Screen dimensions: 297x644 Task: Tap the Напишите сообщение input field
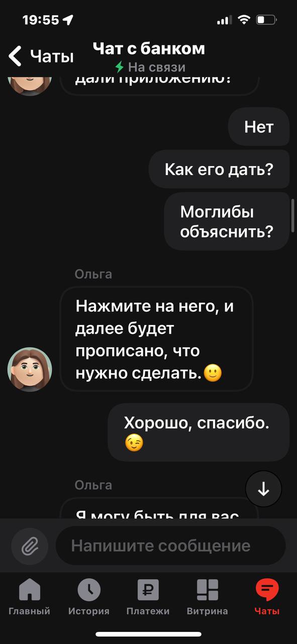point(170,545)
